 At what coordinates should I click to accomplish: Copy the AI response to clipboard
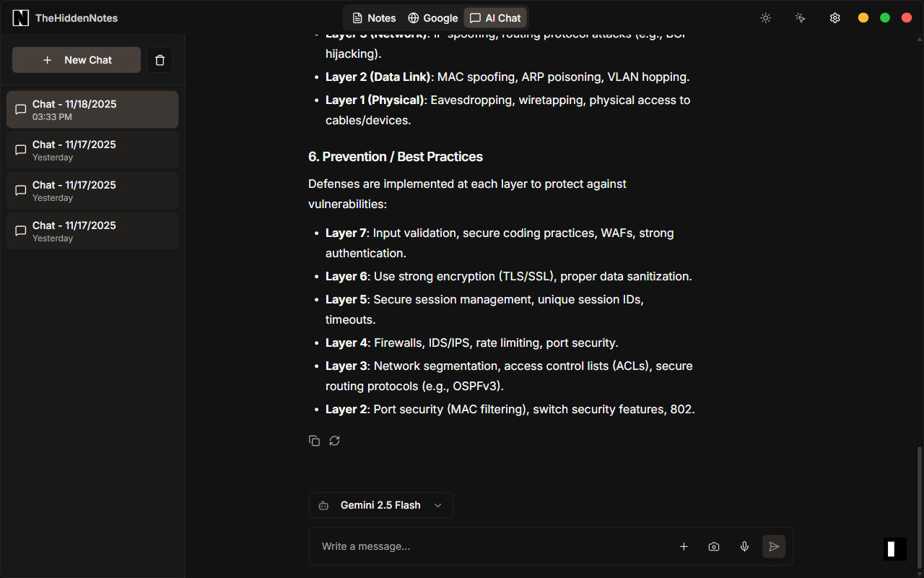[314, 440]
